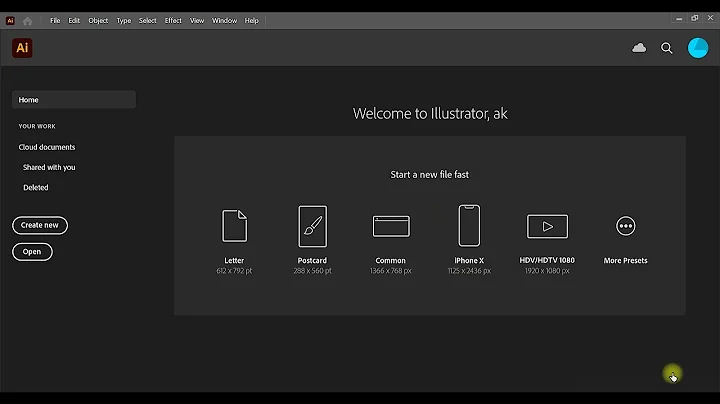720x404 pixels.
Task: Go to Home via house icon
Action: point(28,21)
